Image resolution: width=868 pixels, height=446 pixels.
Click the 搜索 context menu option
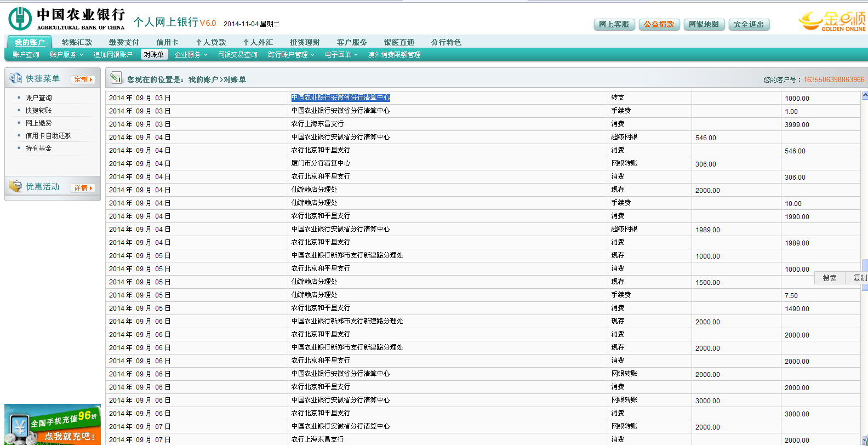[829, 278]
